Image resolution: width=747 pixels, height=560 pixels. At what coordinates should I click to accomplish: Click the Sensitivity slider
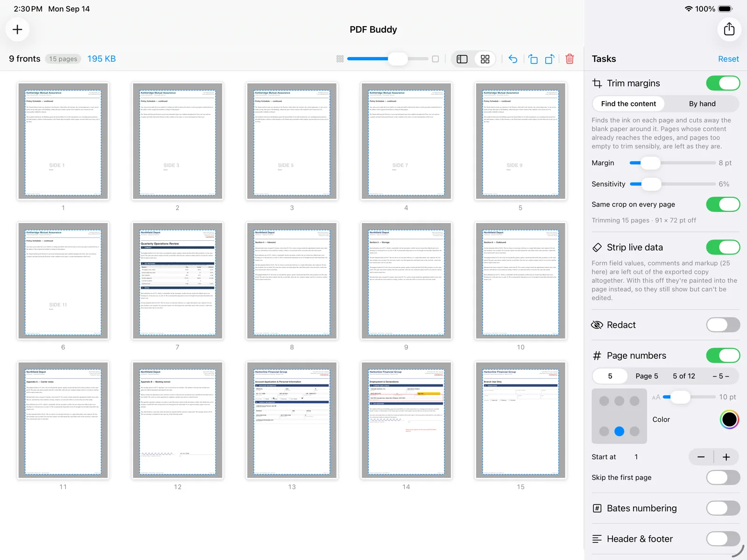click(x=672, y=184)
